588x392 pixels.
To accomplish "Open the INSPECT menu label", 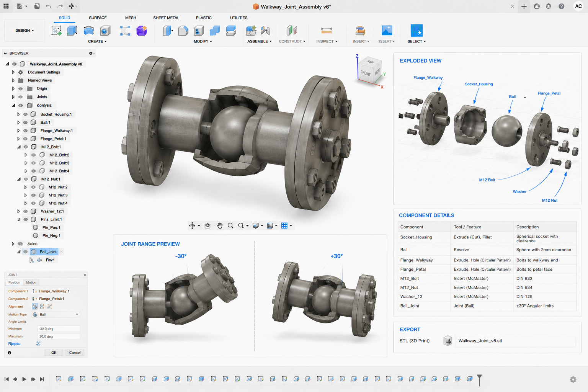I will click(327, 41).
